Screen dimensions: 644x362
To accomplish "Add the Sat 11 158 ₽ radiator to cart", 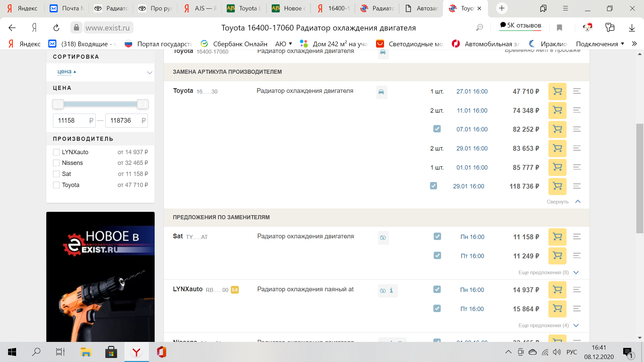I will [x=557, y=237].
